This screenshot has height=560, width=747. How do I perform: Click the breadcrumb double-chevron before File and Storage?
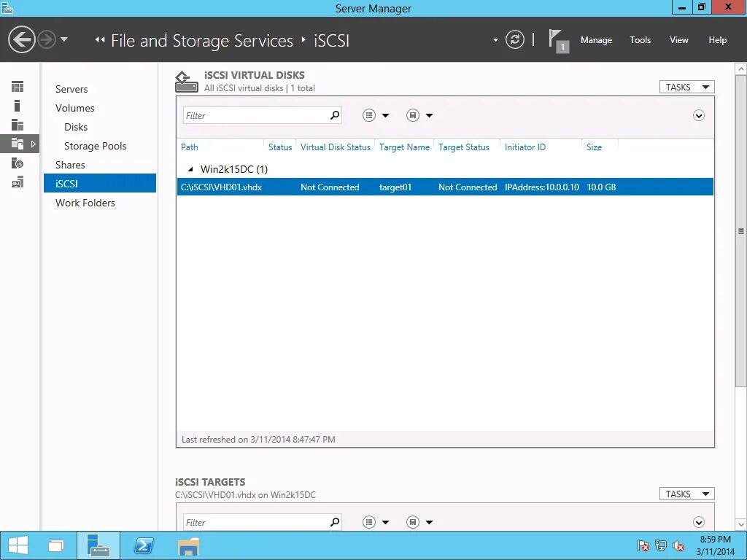coord(99,40)
